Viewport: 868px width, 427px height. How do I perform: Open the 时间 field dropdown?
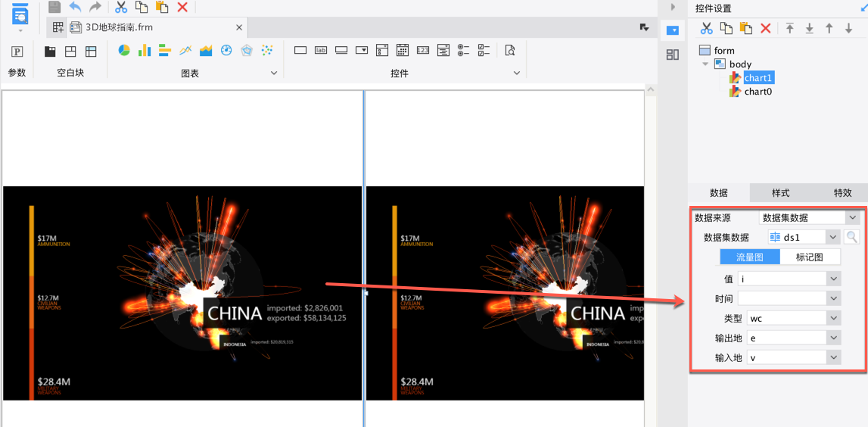pos(834,298)
